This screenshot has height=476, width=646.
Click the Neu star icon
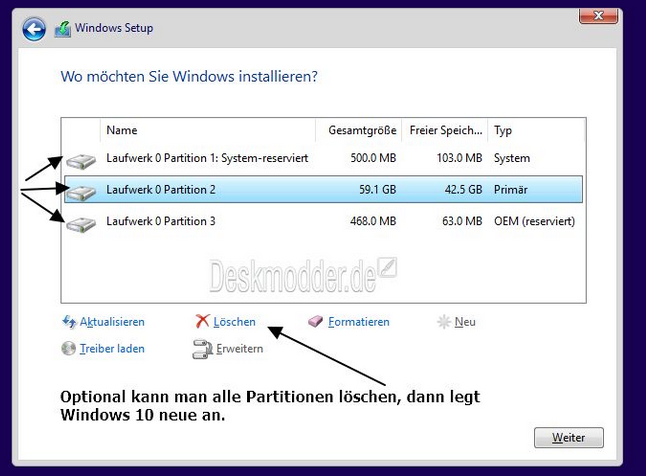(x=444, y=321)
